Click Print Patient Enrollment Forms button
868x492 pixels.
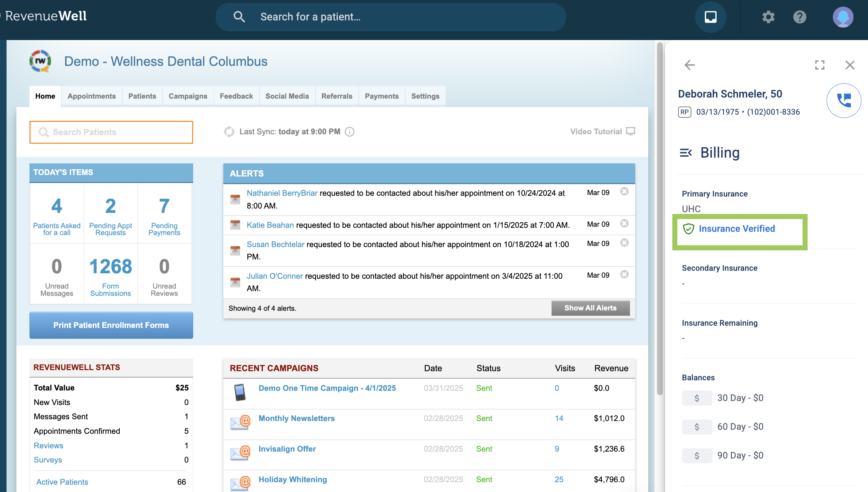(x=111, y=325)
